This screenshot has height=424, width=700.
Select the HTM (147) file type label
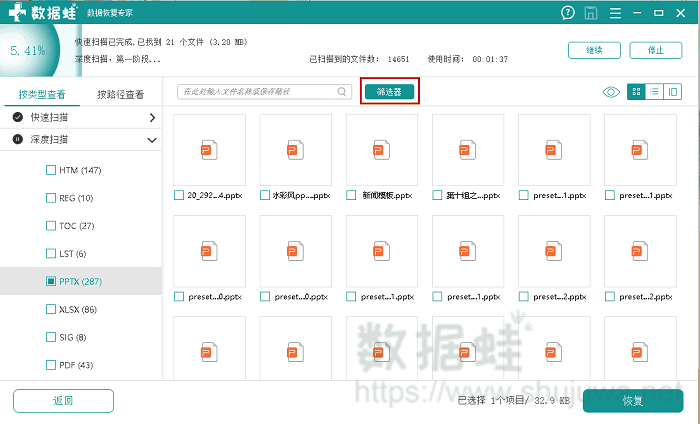(80, 170)
